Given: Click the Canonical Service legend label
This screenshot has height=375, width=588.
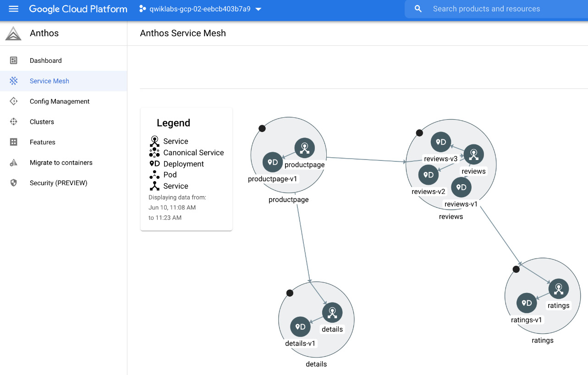Looking at the screenshot, I should pyautogui.click(x=193, y=153).
